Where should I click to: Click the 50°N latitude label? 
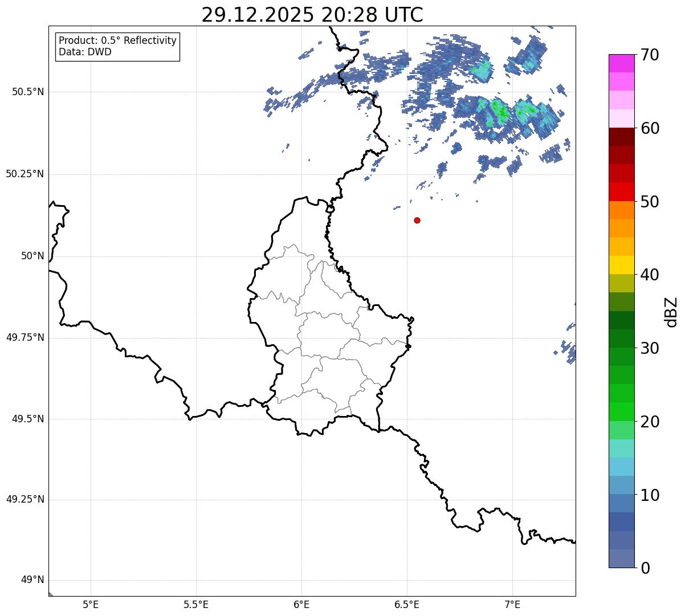(x=32, y=256)
